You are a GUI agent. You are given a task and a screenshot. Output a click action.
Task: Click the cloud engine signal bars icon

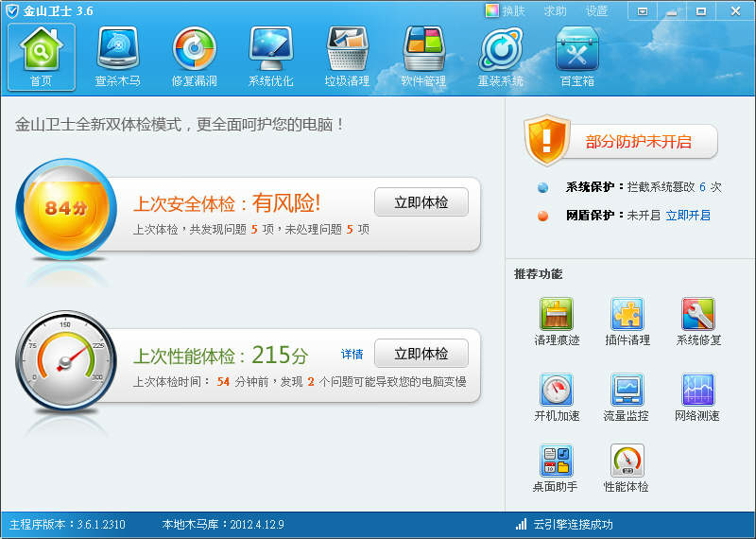click(521, 525)
